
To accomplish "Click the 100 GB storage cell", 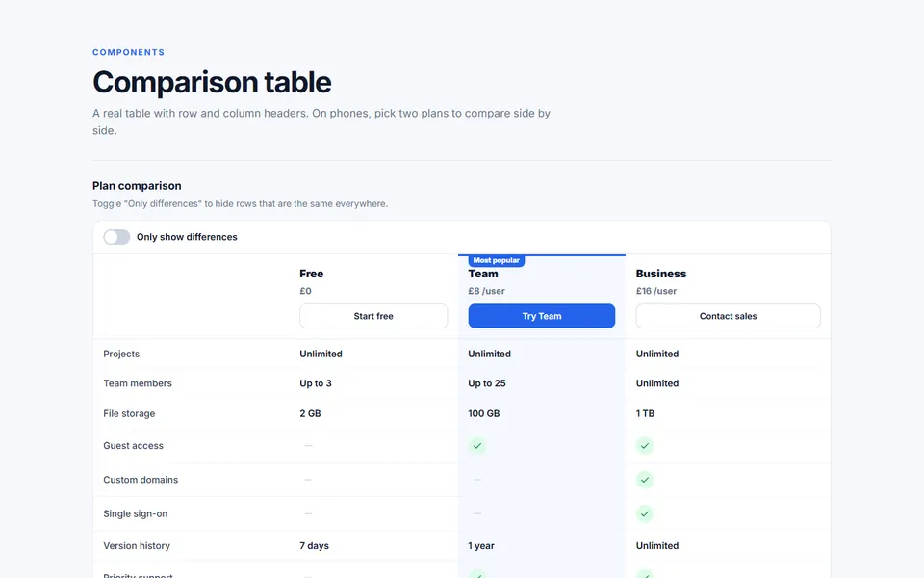I will (x=484, y=413).
